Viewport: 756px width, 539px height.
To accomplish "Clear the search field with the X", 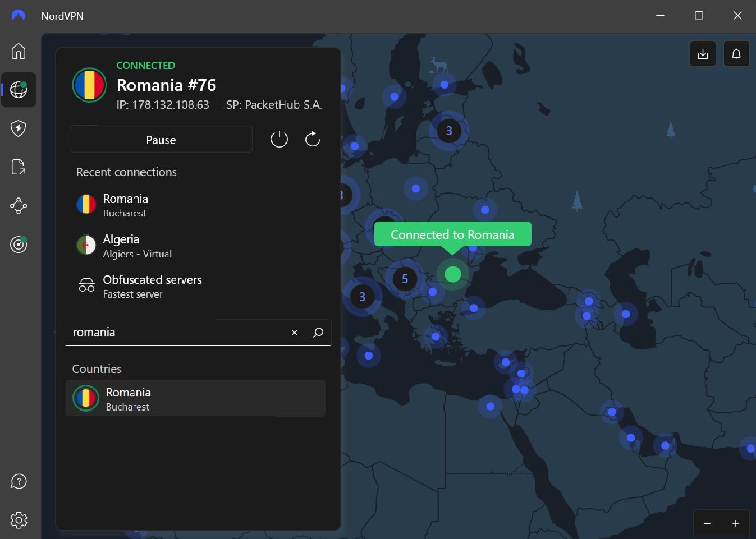I will 294,333.
